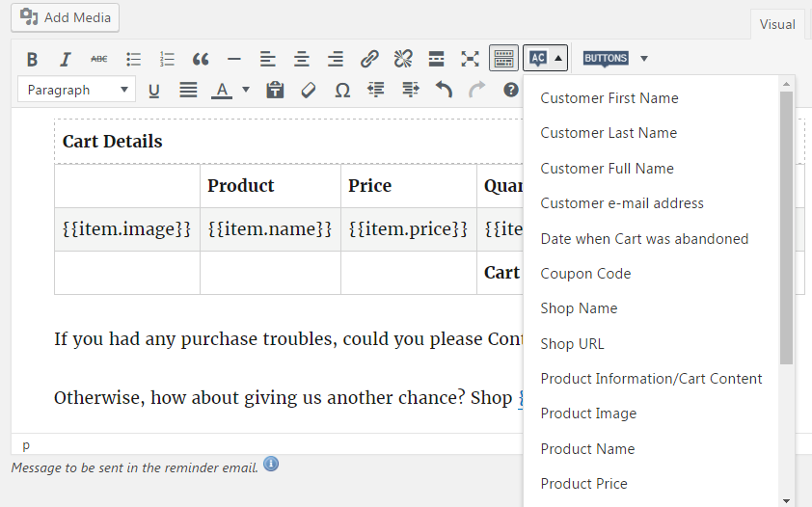This screenshot has height=507, width=812.
Task: Clear formatting with eraser icon
Action: pos(309,91)
